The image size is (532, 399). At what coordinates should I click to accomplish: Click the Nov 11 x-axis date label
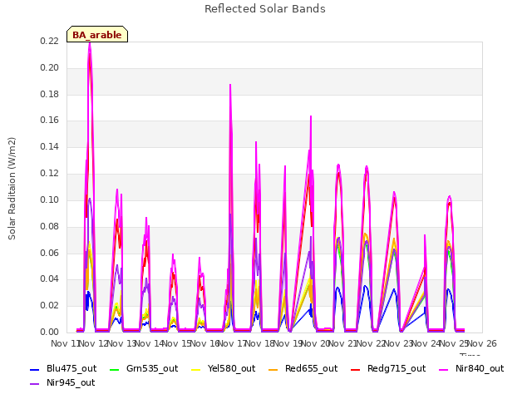tap(66, 343)
